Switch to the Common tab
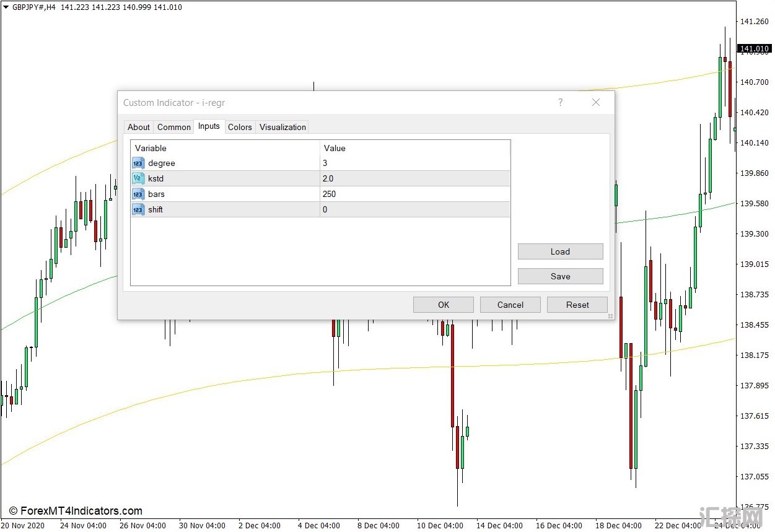 174,127
